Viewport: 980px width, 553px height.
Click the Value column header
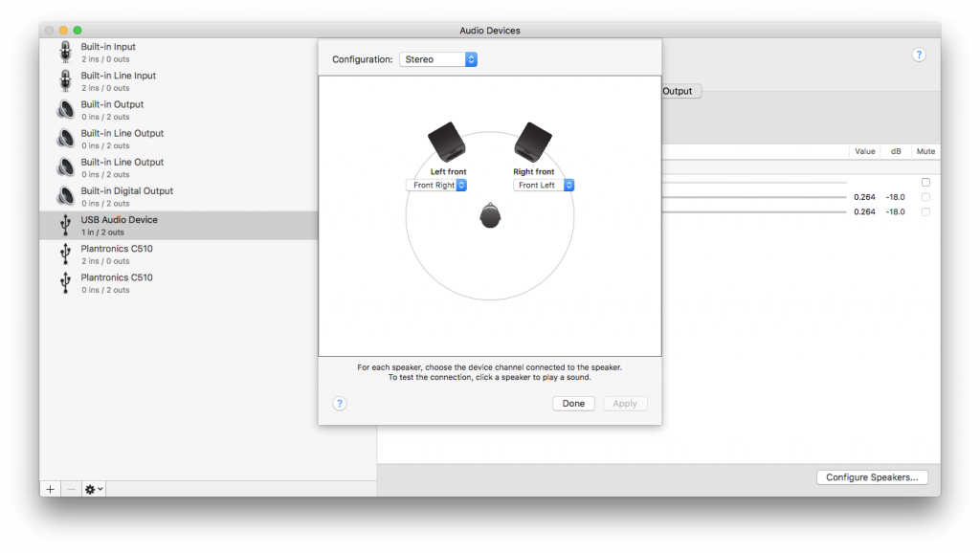pos(864,151)
